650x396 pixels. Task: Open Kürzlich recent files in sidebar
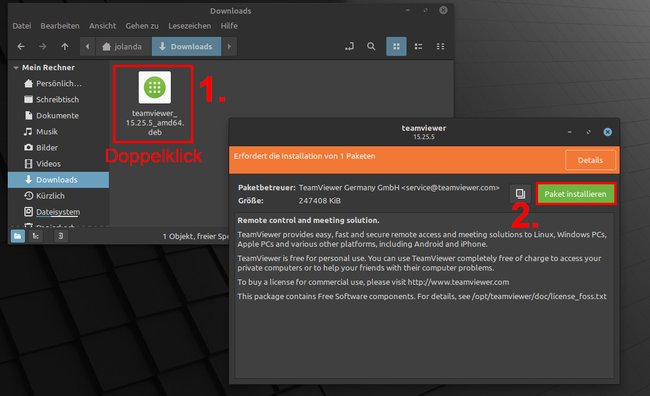(58, 196)
